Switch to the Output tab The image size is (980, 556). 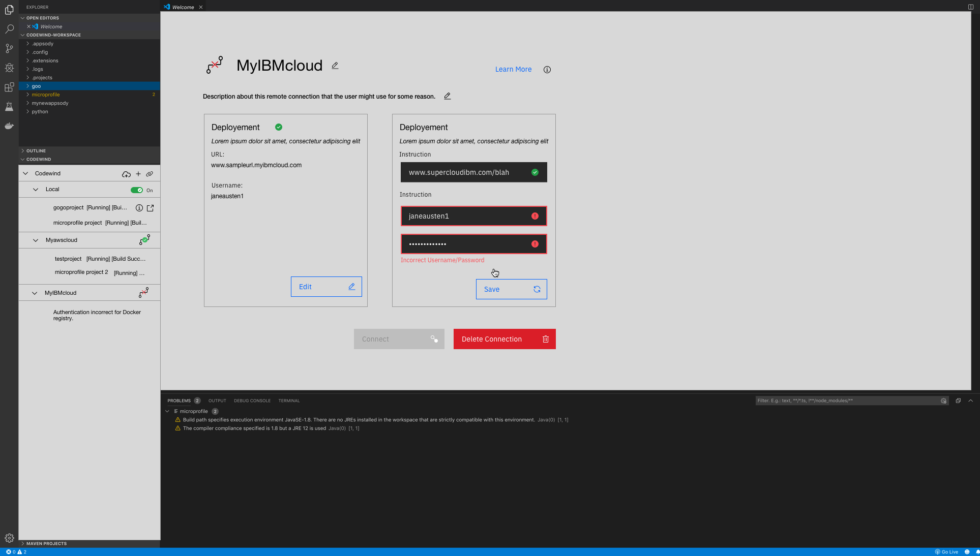217,401
